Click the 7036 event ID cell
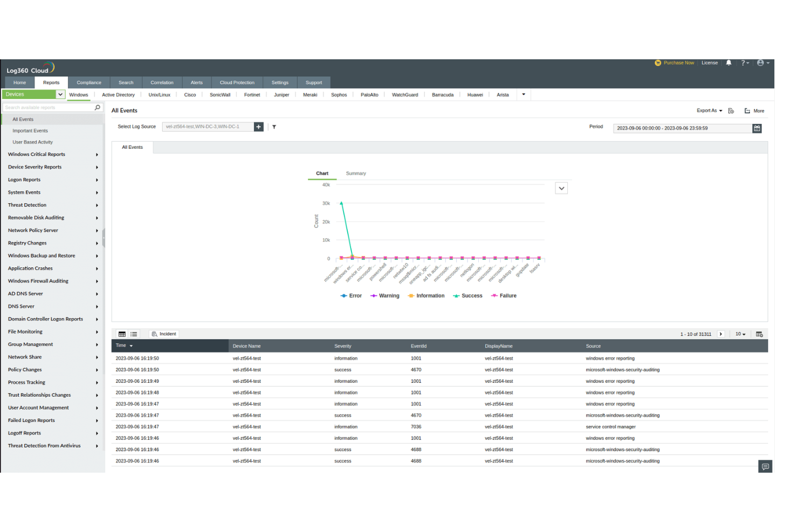This screenshot has height=532, width=798. point(416,427)
